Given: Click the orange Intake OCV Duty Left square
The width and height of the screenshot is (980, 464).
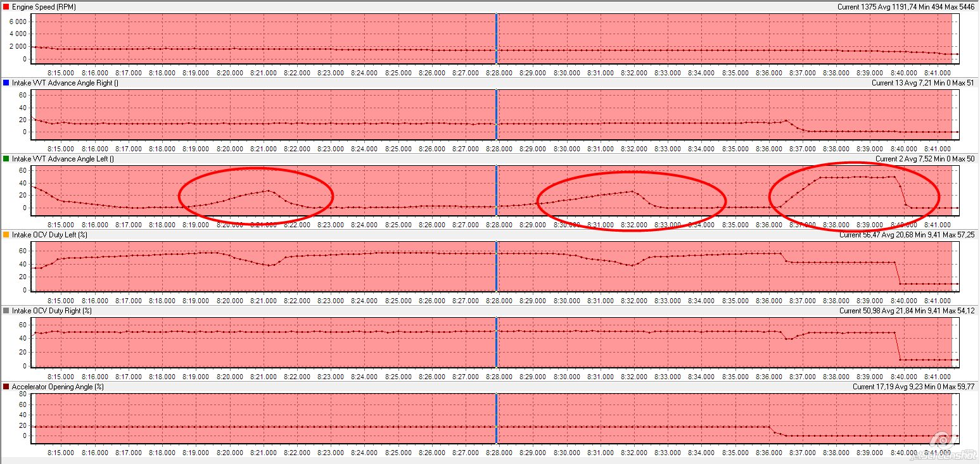Looking at the screenshot, I should pyautogui.click(x=6, y=235).
